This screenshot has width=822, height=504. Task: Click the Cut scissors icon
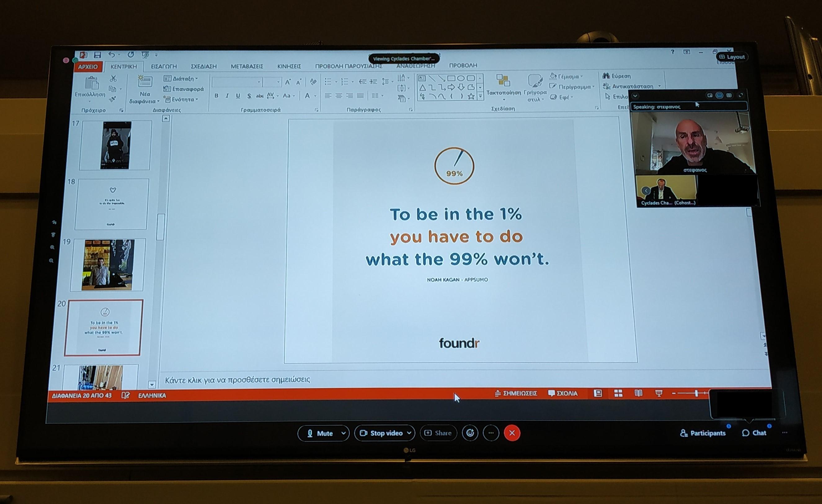coord(113,78)
